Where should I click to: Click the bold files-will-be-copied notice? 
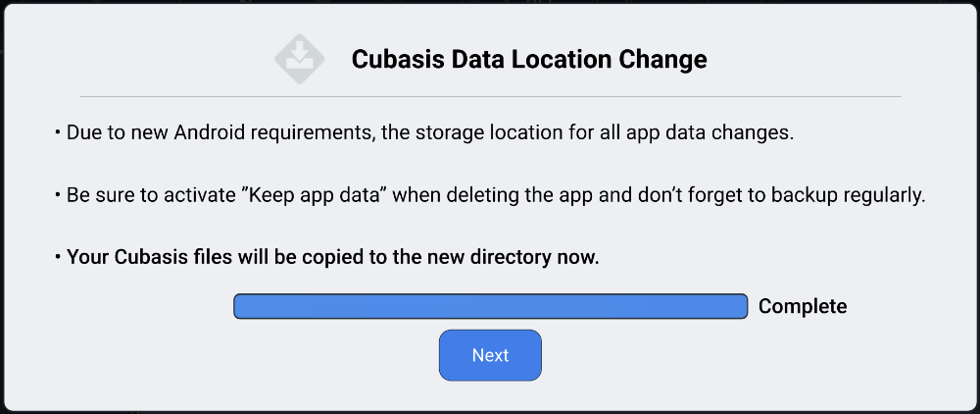[332, 257]
